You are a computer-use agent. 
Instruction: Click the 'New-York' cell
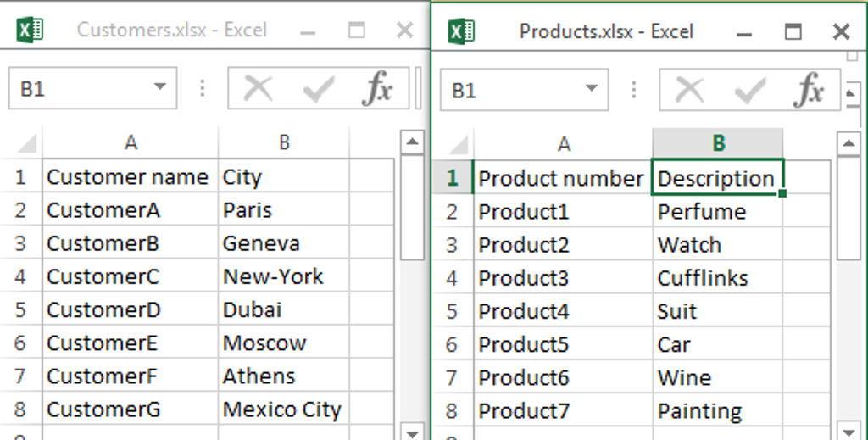[284, 276]
